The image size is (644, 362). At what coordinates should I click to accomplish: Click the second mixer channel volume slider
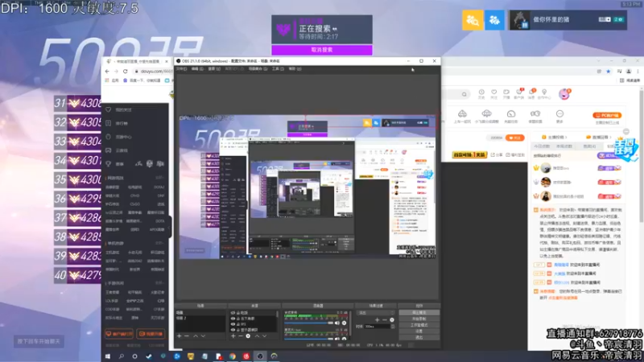pyautogui.click(x=309, y=339)
